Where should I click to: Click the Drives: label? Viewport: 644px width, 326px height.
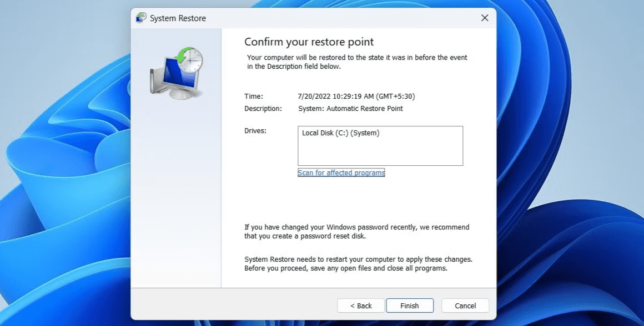coord(255,131)
